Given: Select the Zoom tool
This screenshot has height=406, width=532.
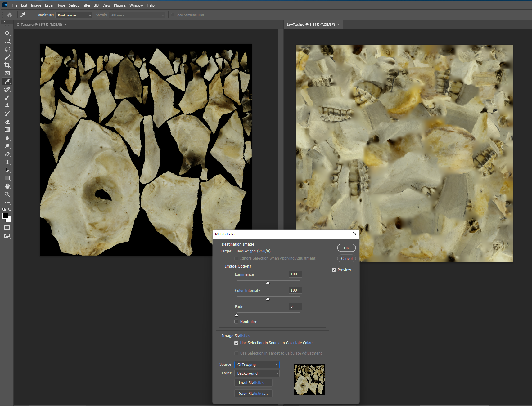Looking at the screenshot, I should tap(7, 194).
